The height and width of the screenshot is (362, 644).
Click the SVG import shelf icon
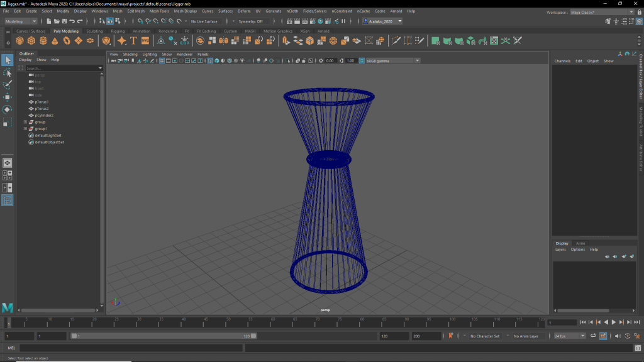coord(145,41)
